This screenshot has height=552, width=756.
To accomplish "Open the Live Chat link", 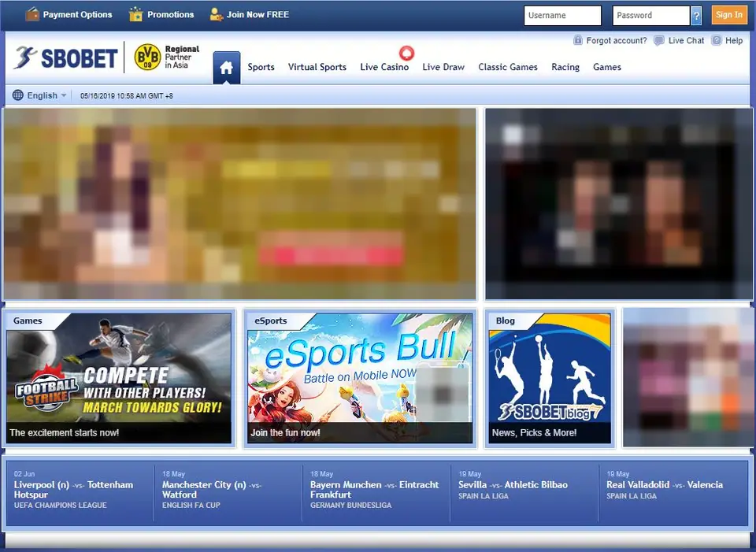I will (686, 40).
